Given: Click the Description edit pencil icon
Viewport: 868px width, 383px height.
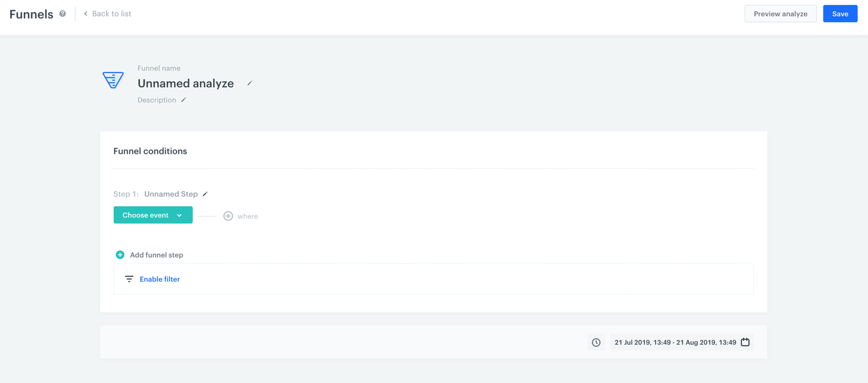Looking at the screenshot, I should (x=184, y=100).
